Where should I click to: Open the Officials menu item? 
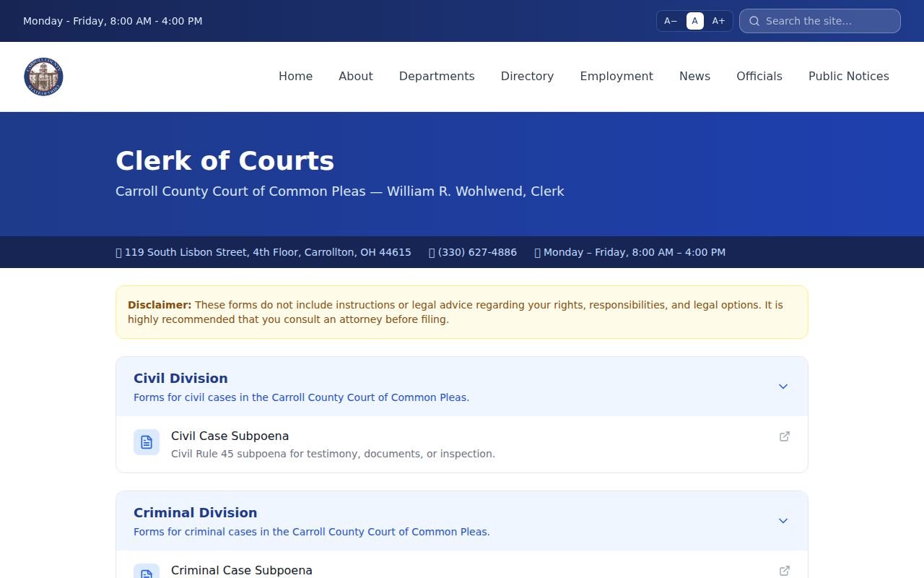point(759,77)
